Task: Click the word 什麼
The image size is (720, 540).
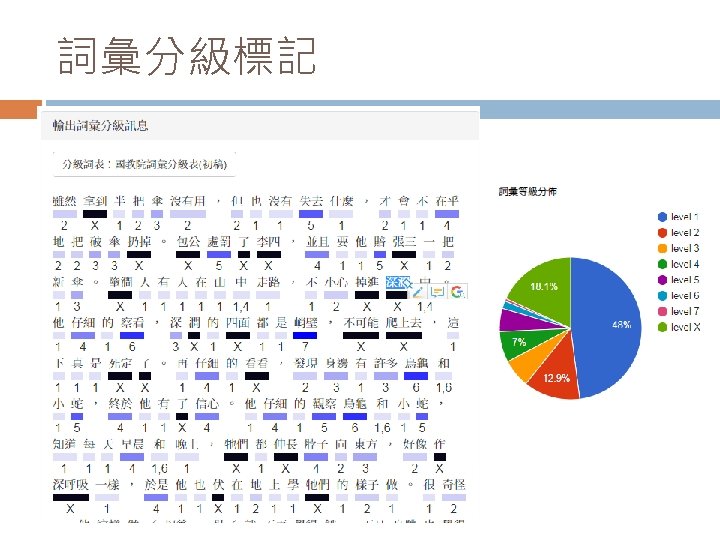Action: (x=341, y=201)
